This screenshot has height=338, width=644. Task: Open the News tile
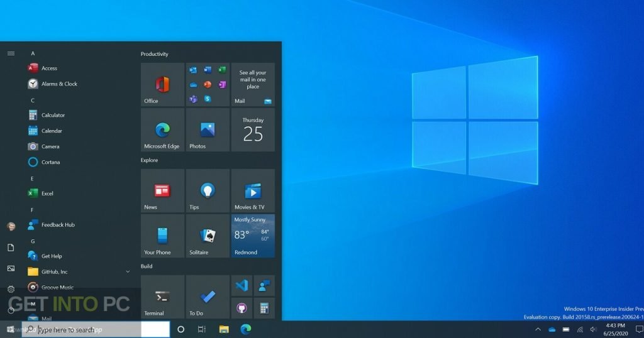pyautogui.click(x=163, y=191)
